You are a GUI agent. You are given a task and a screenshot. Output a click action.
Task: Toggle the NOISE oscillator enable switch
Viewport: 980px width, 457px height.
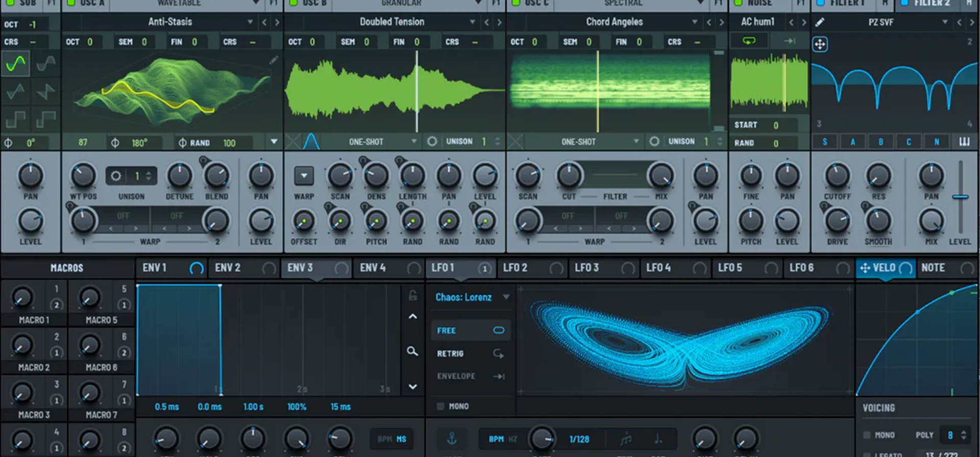coord(738,3)
